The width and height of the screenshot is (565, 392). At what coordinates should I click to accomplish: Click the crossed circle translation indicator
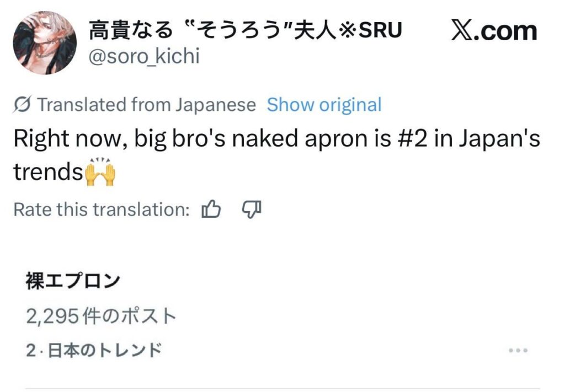point(22,104)
